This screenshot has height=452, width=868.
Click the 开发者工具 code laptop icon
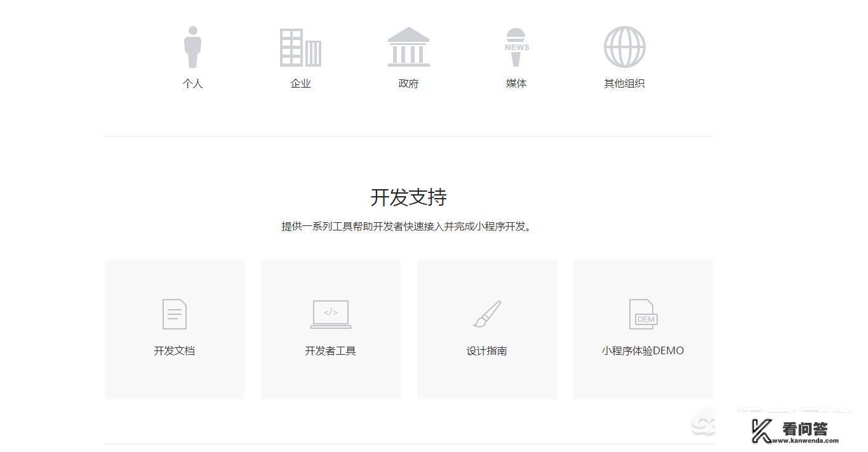(330, 314)
